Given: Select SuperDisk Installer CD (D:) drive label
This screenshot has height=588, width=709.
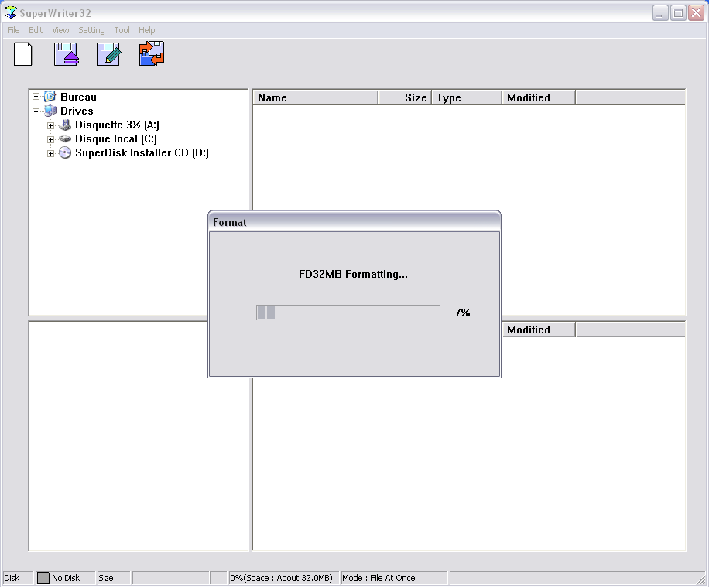Looking at the screenshot, I should pyautogui.click(x=142, y=152).
